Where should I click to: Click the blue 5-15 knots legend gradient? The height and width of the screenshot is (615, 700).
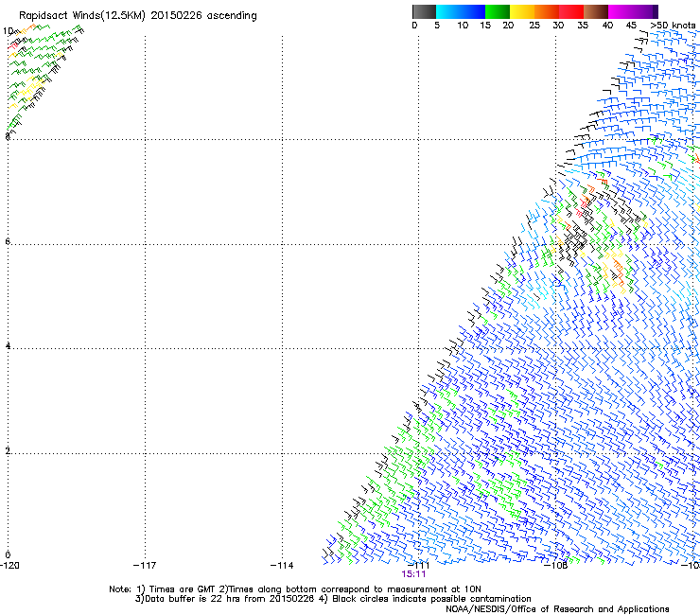pos(461,11)
